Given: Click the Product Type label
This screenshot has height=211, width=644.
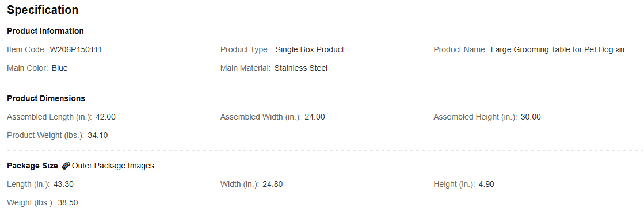Looking at the screenshot, I should click(x=246, y=49).
